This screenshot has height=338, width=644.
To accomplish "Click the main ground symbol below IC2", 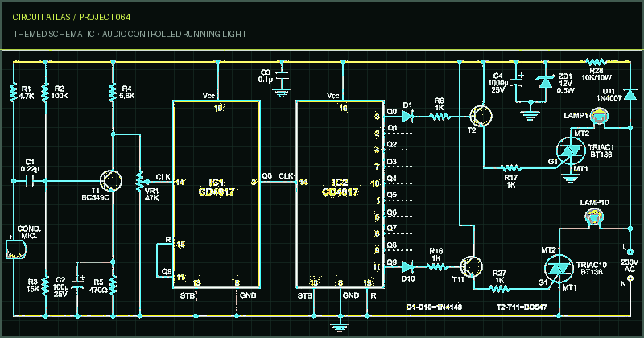I will click(x=341, y=328).
